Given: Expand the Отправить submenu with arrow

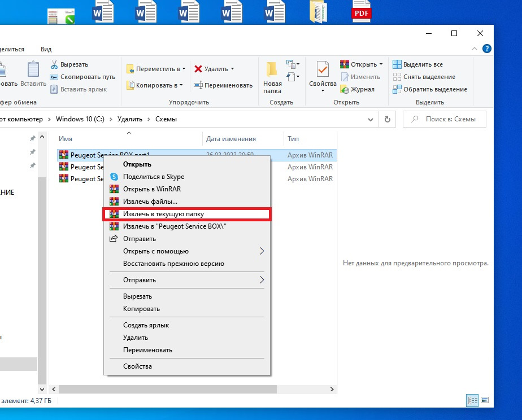Looking at the screenshot, I should coord(187,280).
